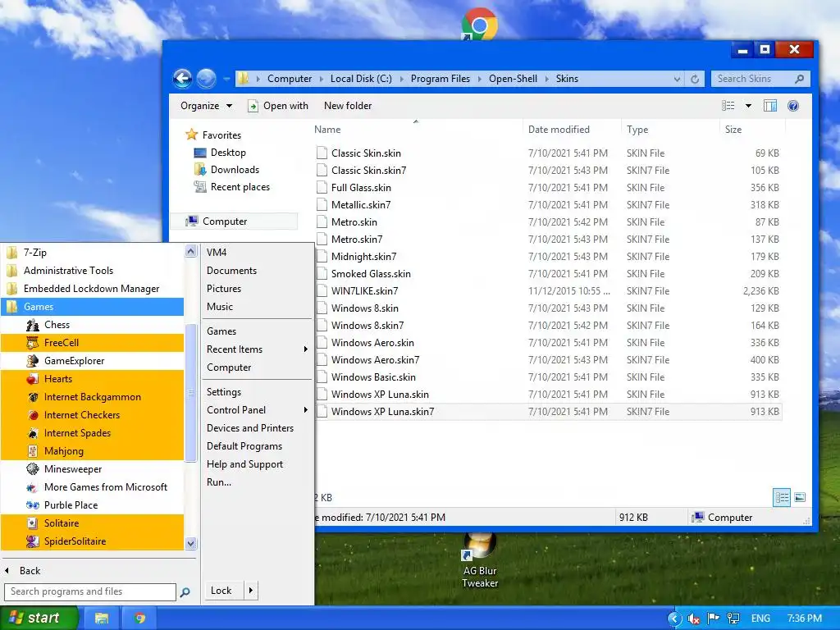
Task: Switch to details view in status bar
Action: 782,497
